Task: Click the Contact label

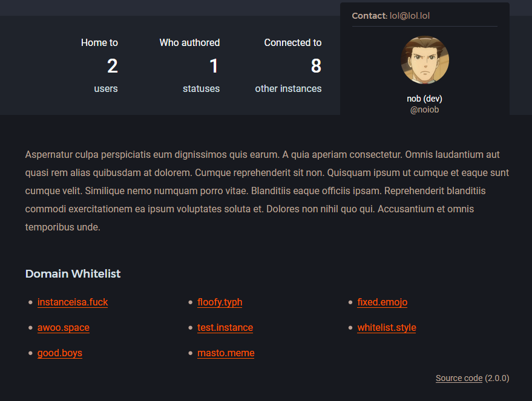Action: click(x=369, y=16)
